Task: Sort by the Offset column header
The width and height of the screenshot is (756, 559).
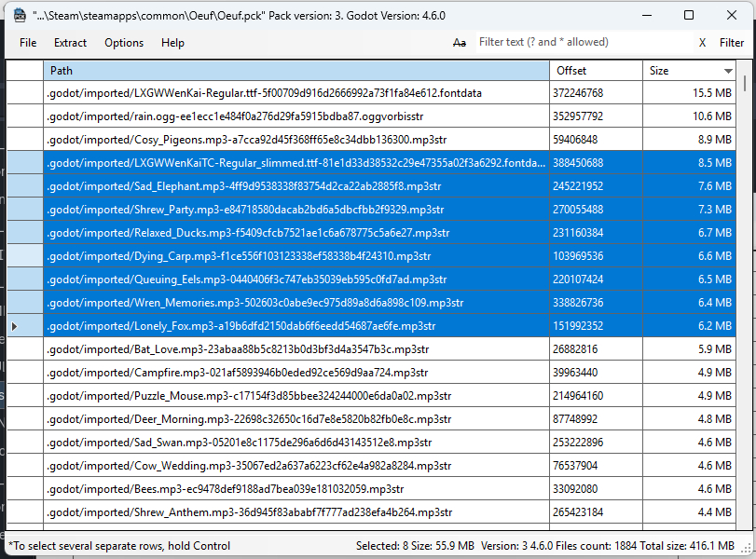Action: tap(595, 71)
